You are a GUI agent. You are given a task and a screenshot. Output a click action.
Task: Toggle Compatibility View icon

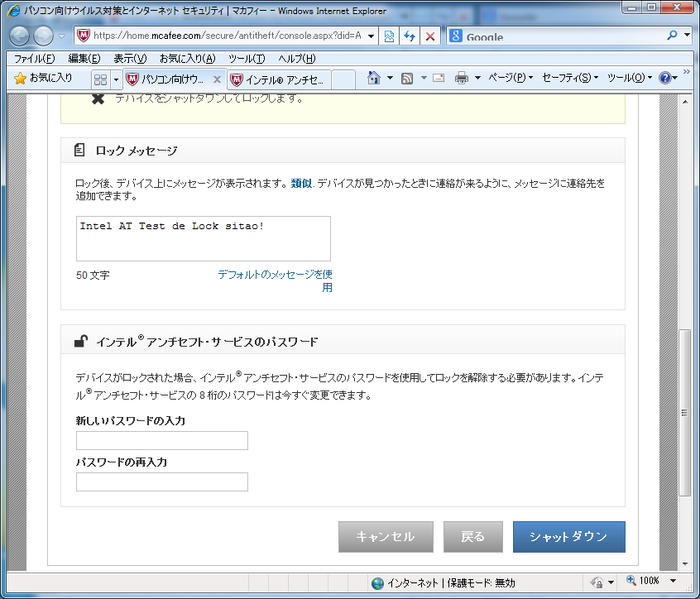389,36
